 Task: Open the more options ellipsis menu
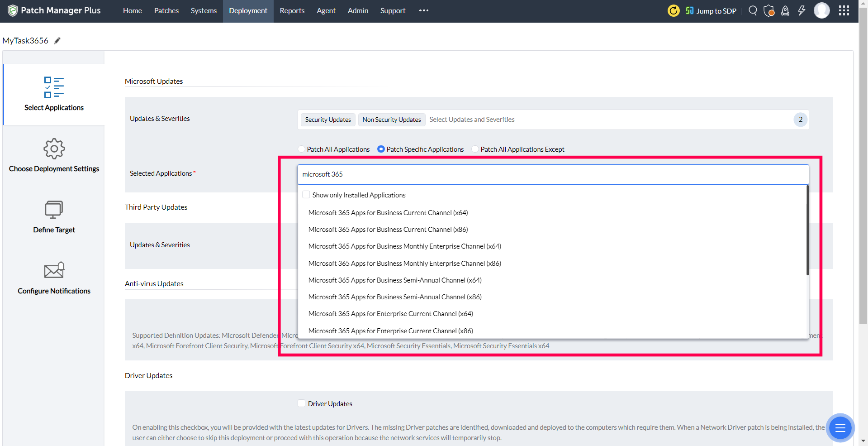(424, 10)
